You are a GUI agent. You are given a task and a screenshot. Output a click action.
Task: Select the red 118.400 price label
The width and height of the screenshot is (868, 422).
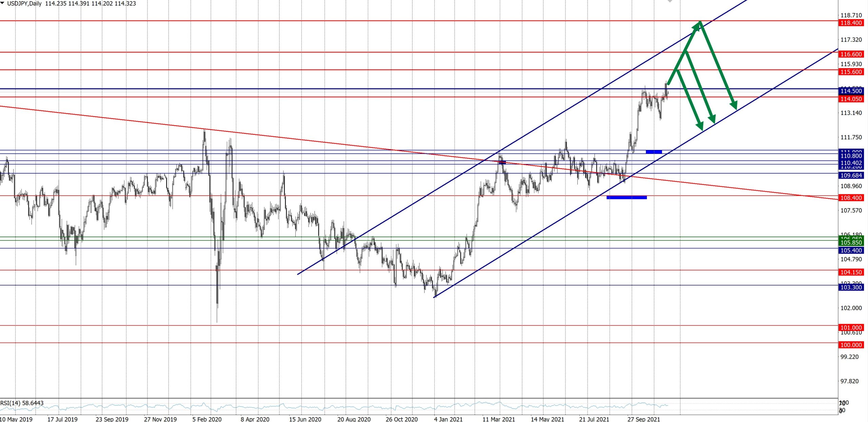pyautogui.click(x=851, y=23)
